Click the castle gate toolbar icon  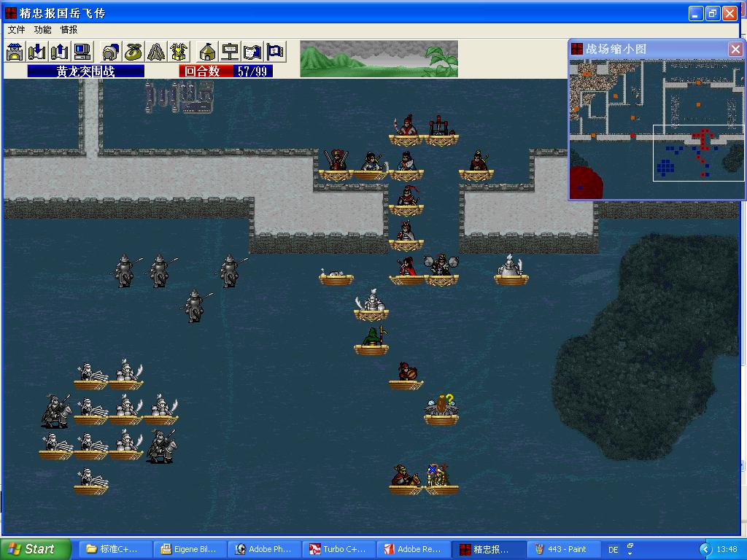[15, 52]
